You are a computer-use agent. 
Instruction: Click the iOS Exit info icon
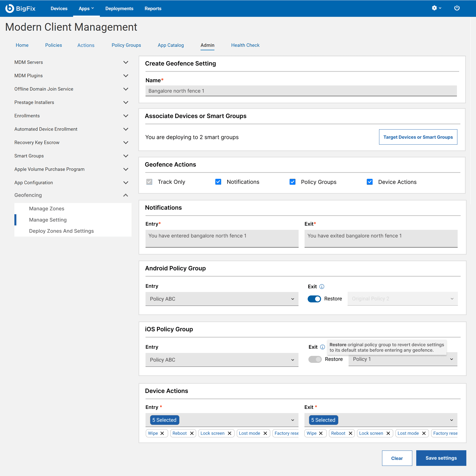click(x=323, y=347)
